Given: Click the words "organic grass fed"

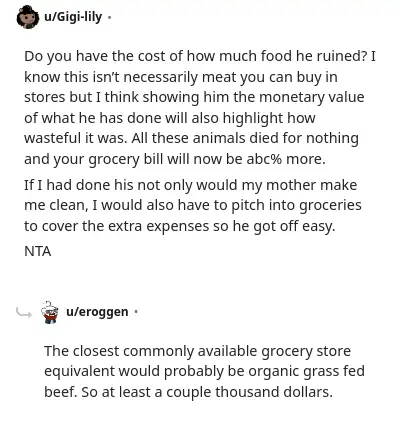Looking at the screenshot, I should [x=307, y=371].
